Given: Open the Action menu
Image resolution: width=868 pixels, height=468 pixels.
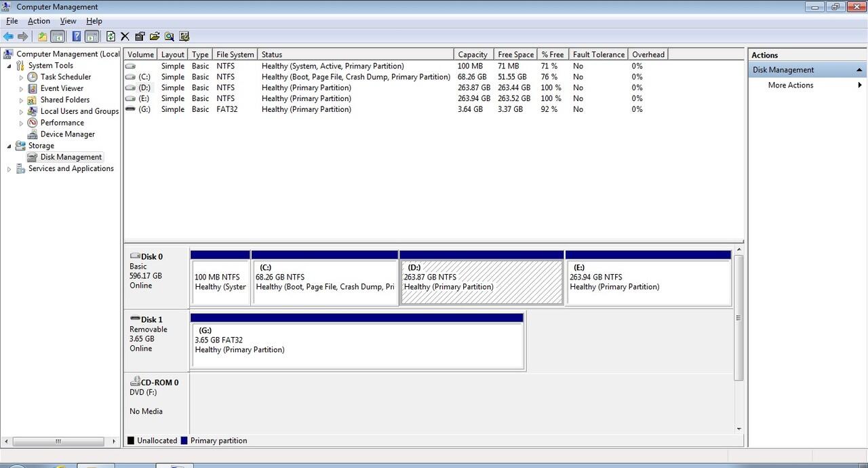Looking at the screenshot, I should click(x=39, y=21).
